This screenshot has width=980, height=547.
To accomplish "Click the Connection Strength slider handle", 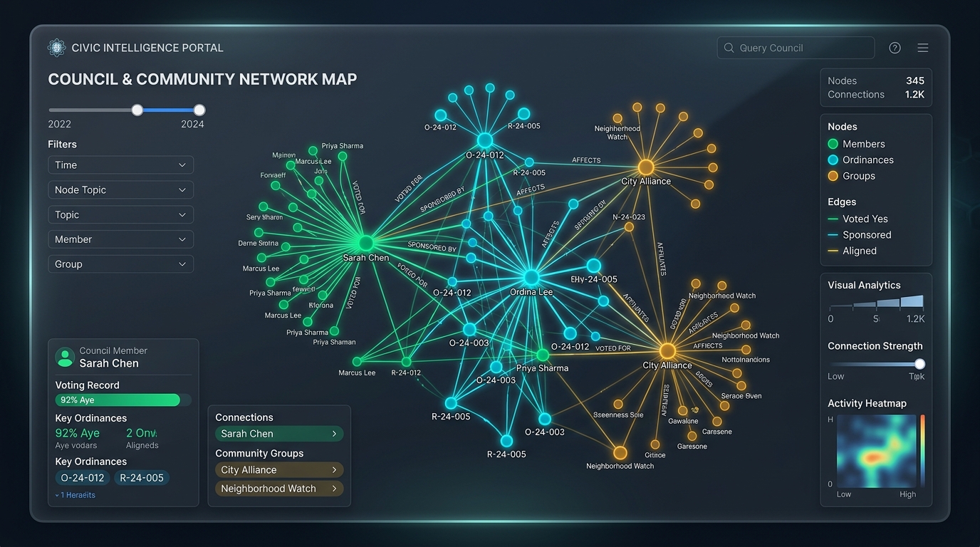I will coord(919,364).
